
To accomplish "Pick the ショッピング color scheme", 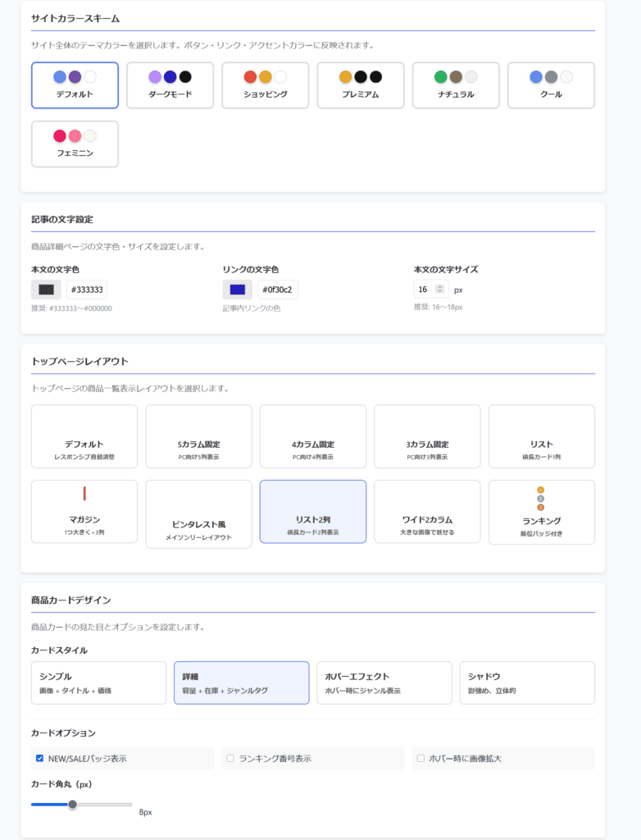I will click(265, 85).
